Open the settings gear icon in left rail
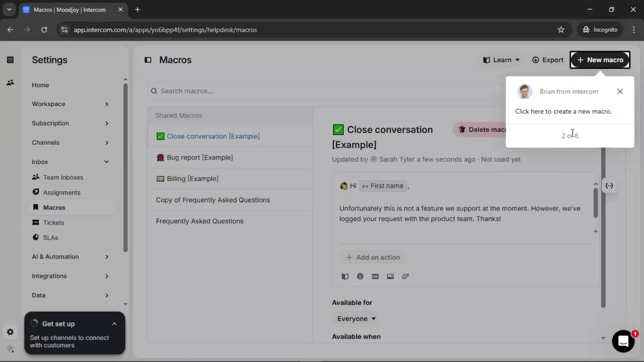The height and width of the screenshot is (362, 644). tap(10, 332)
